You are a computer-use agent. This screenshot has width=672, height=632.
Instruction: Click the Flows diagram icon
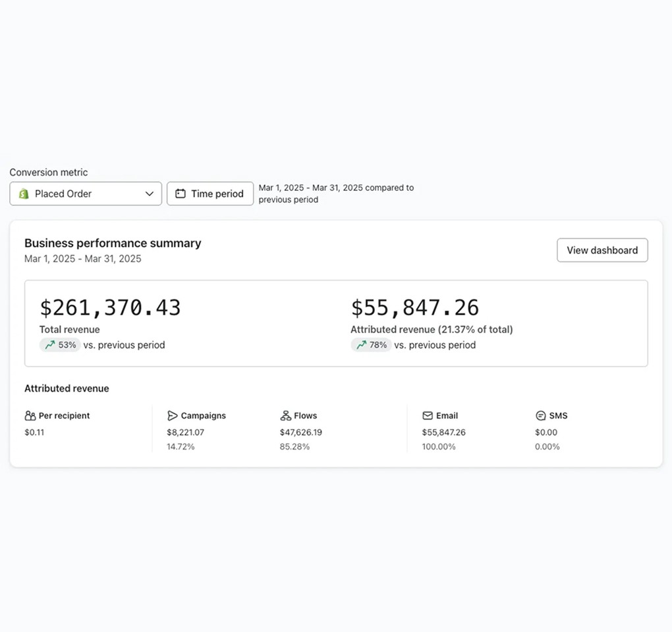pos(285,416)
